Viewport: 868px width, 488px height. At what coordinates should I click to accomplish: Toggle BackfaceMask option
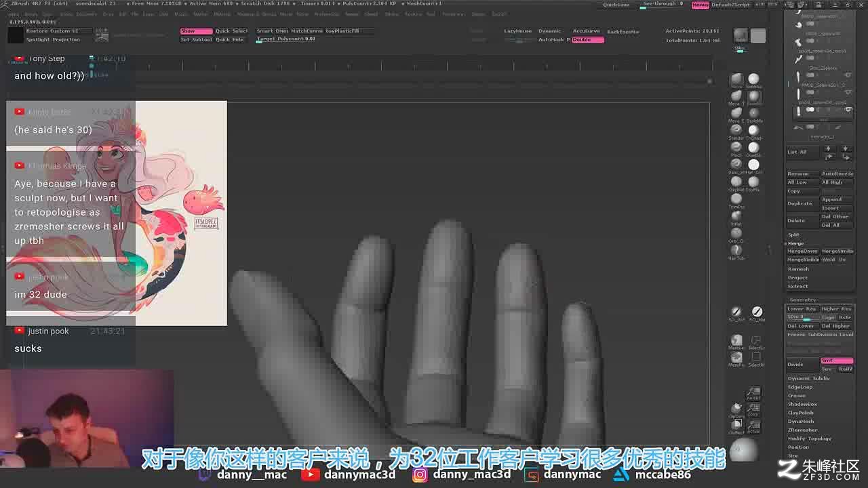tap(623, 31)
